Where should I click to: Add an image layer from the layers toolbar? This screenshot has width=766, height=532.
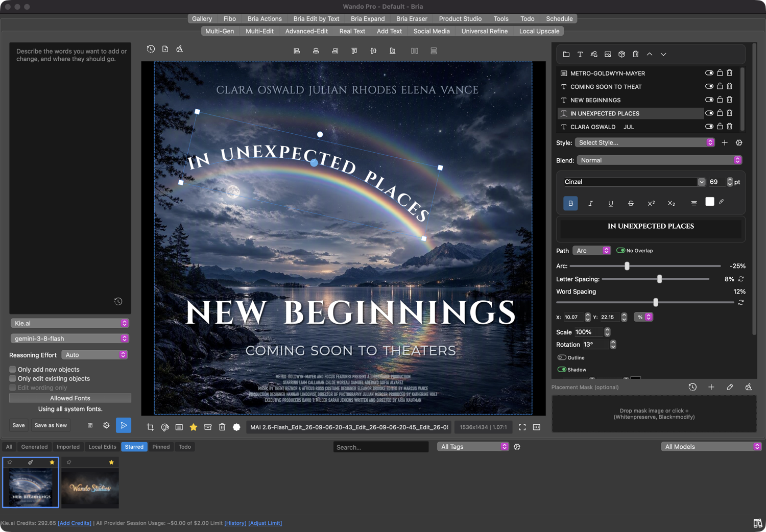608,54
